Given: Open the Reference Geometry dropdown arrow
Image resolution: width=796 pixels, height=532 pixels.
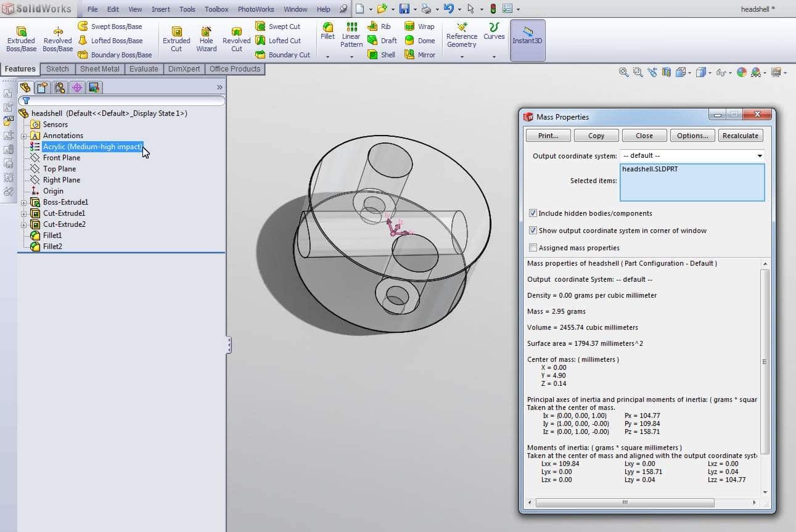Looking at the screenshot, I should click(x=462, y=57).
